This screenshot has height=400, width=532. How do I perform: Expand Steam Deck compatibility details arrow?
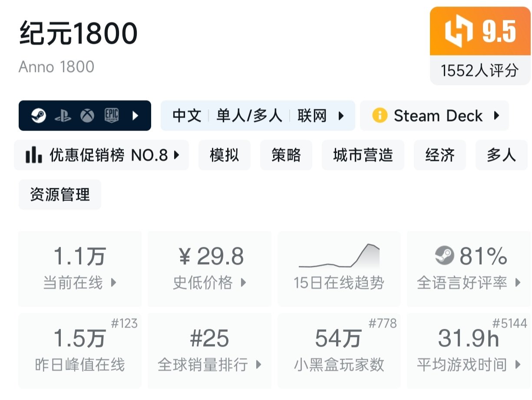pyautogui.click(x=496, y=116)
